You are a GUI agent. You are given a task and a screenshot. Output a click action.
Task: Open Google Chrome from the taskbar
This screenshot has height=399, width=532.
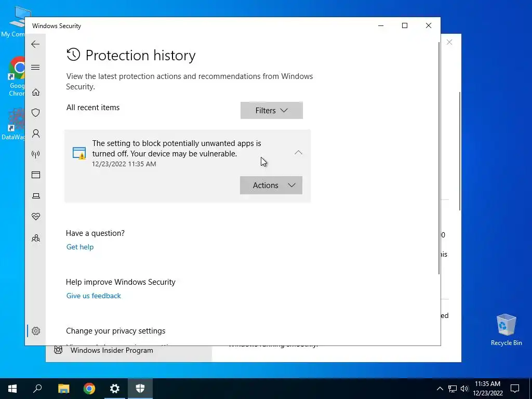(x=89, y=389)
